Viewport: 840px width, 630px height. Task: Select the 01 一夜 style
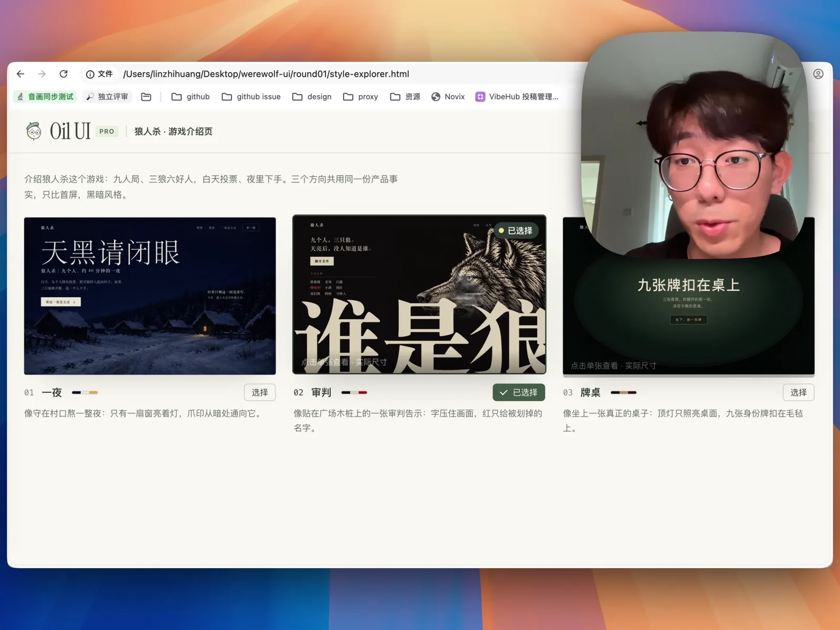(259, 392)
